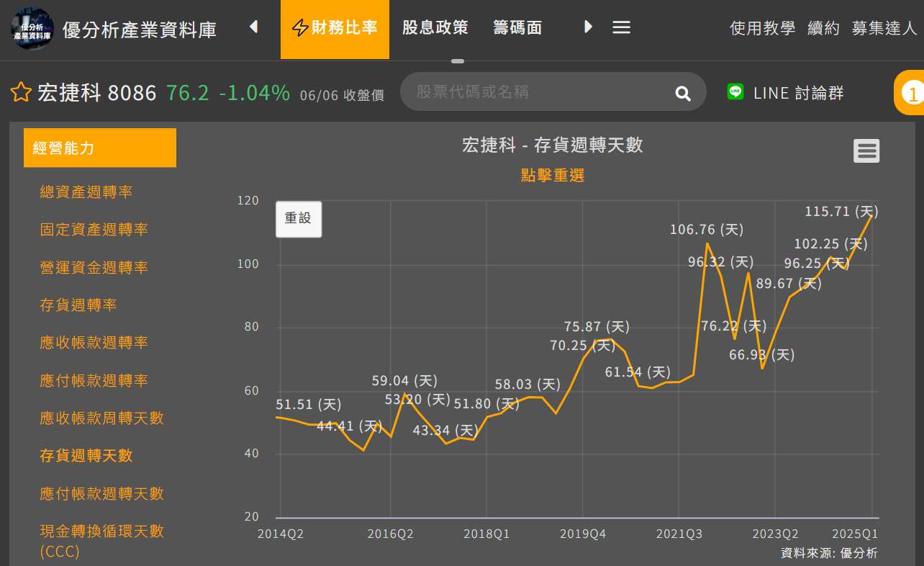
Task: Click the right arrow to scroll tabs forward
Action: tap(588, 27)
